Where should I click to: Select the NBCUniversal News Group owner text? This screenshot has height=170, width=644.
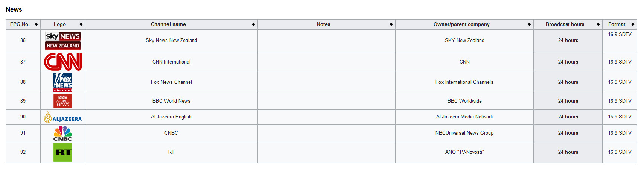[x=464, y=133]
